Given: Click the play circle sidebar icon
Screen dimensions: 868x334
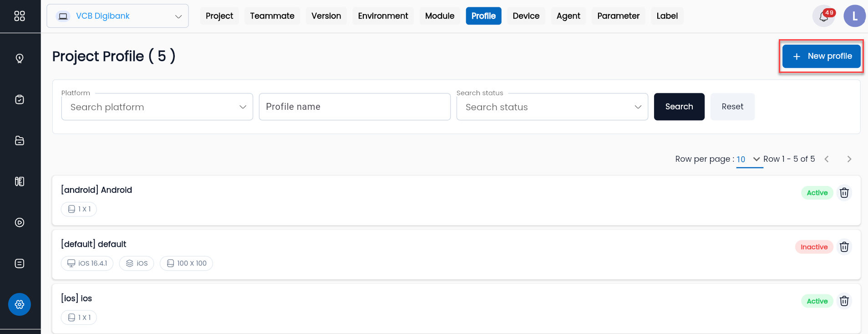Looking at the screenshot, I should pyautogui.click(x=20, y=222).
